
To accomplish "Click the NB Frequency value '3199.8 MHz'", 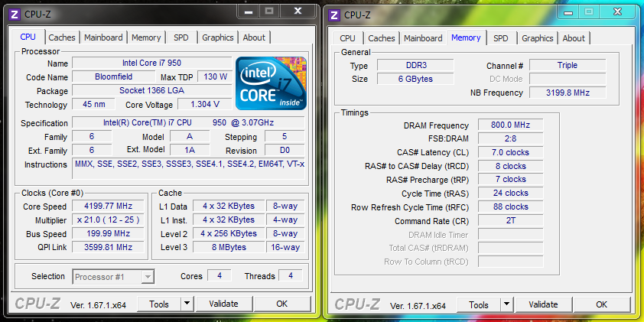I will (568, 93).
